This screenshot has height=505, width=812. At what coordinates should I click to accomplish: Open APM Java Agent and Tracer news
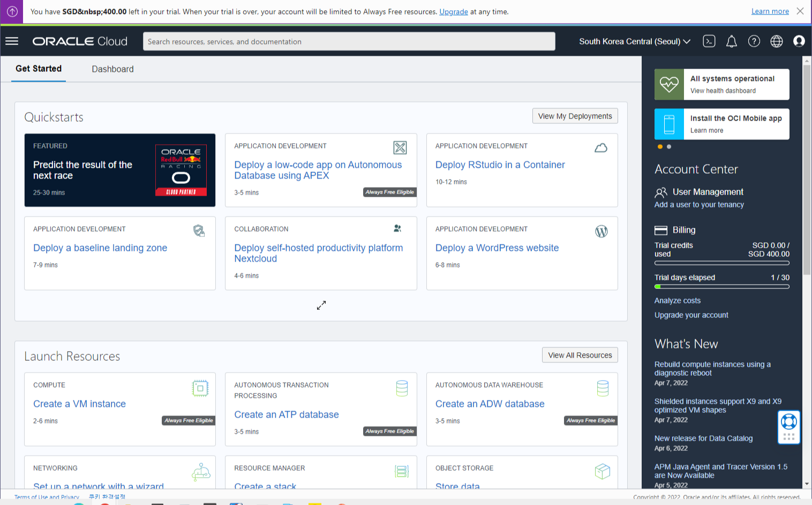click(x=721, y=471)
